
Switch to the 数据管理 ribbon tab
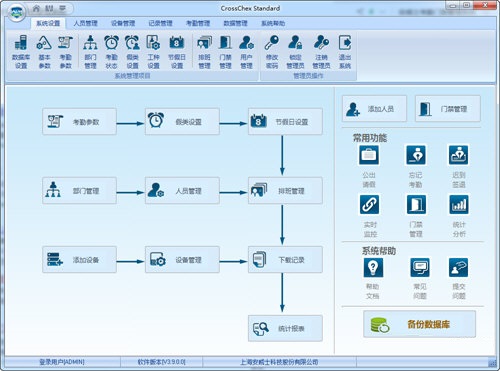click(235, 23)
